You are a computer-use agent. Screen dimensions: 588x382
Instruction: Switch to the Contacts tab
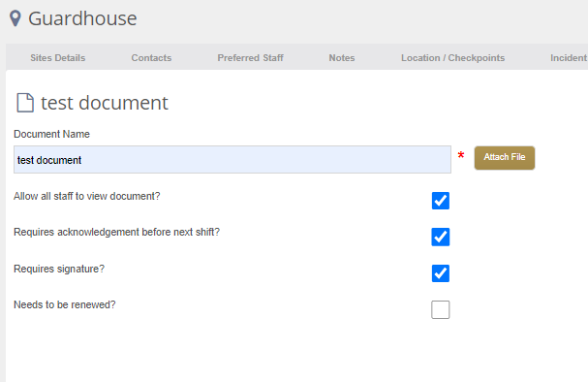click(151, 58)
